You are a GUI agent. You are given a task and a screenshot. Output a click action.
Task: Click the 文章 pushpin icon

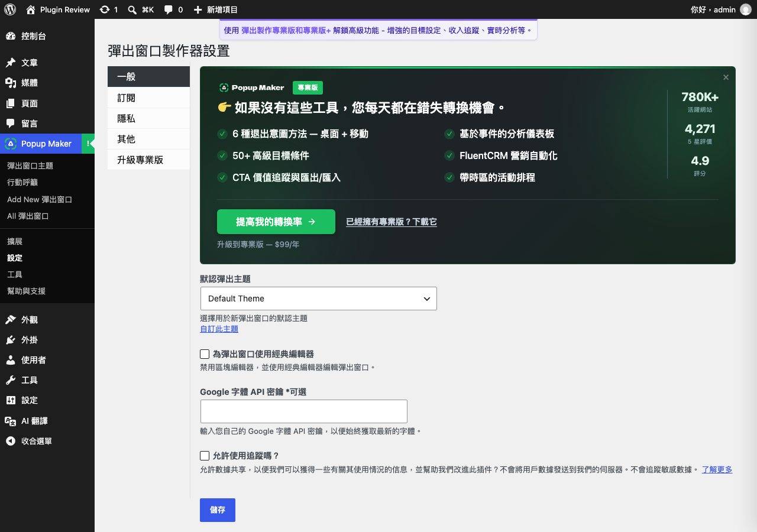11,63
